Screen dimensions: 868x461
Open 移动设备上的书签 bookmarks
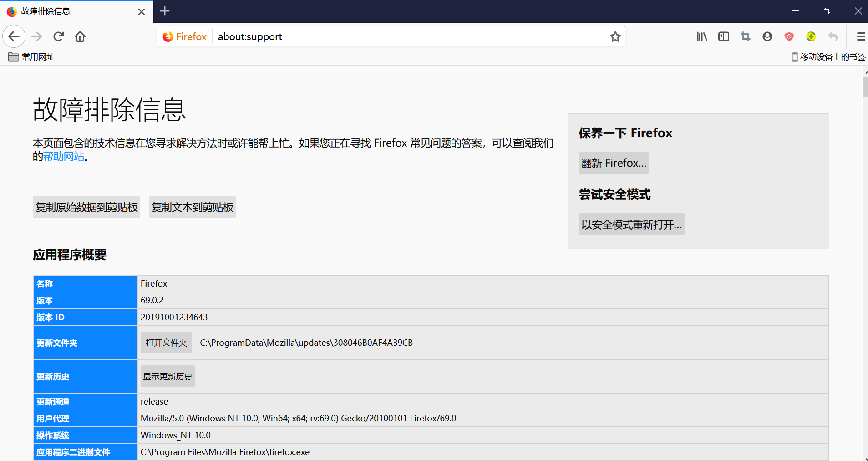coord(828,57)
